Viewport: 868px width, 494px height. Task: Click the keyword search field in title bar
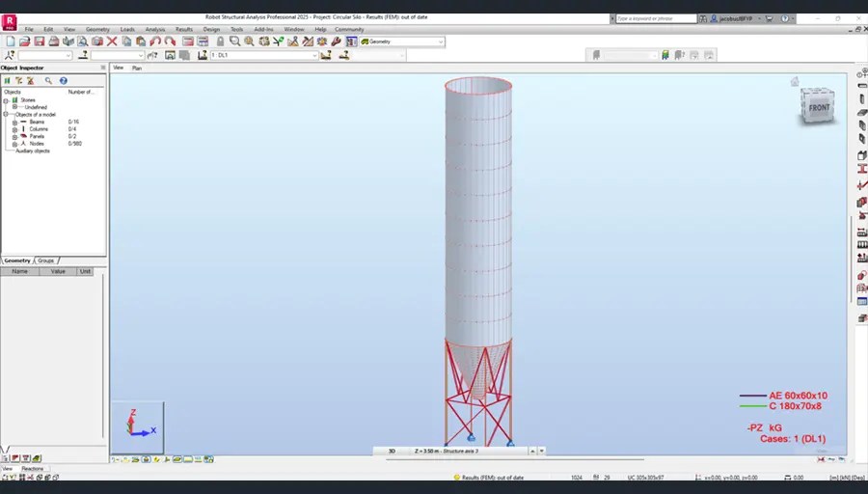click(656, 18)
